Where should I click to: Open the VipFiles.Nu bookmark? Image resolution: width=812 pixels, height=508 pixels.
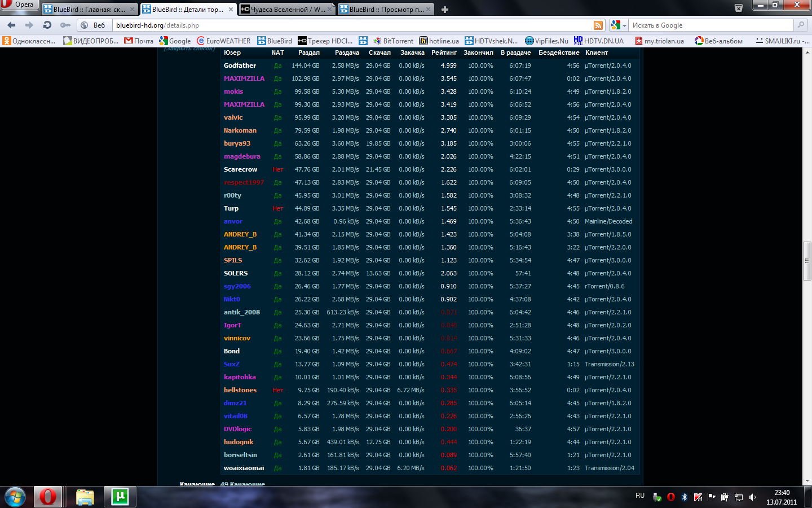point(547,41)
